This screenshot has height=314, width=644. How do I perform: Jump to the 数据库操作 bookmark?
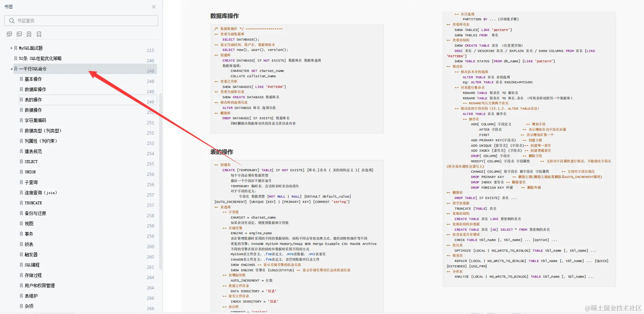click(x=35, y=89)
